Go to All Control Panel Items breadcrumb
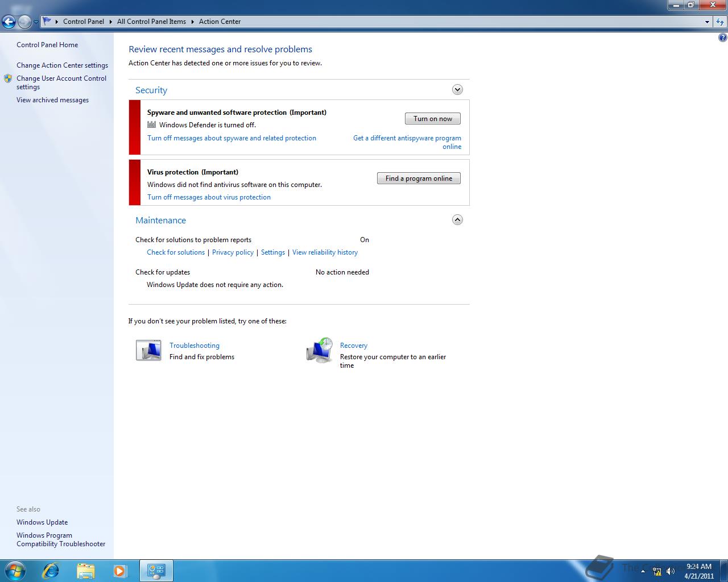Screen dimensions: 728x582 [x=151, y=22]
